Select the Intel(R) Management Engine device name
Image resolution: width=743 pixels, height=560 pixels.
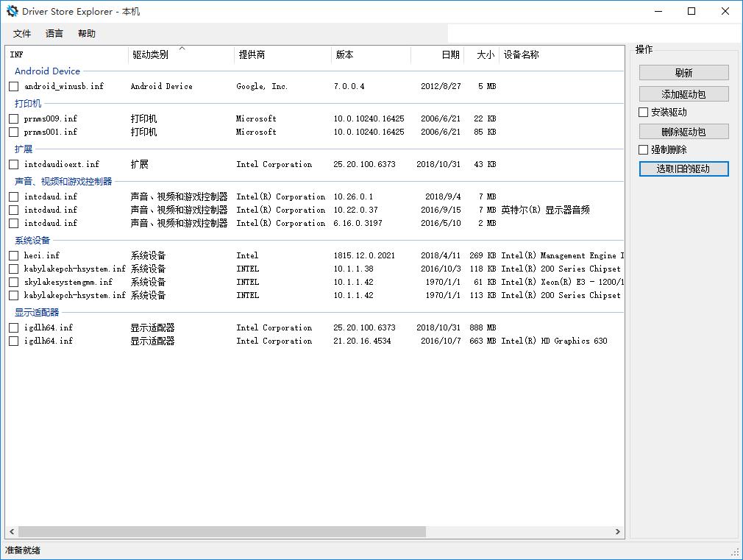coord(563,255)
